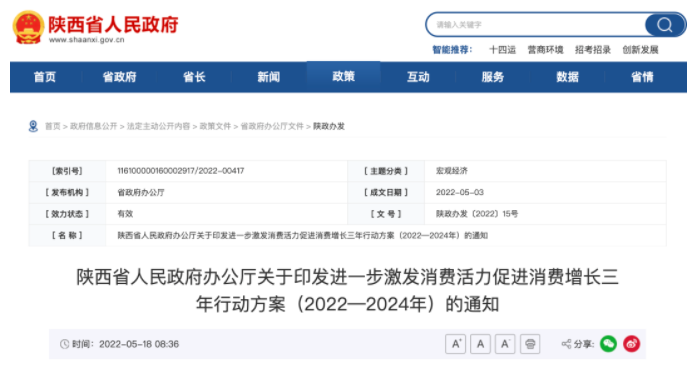The height and width of the screenshot is (367, 694).
Task: Click the 陕西省人民政府 site title
Action: (113, 24)
